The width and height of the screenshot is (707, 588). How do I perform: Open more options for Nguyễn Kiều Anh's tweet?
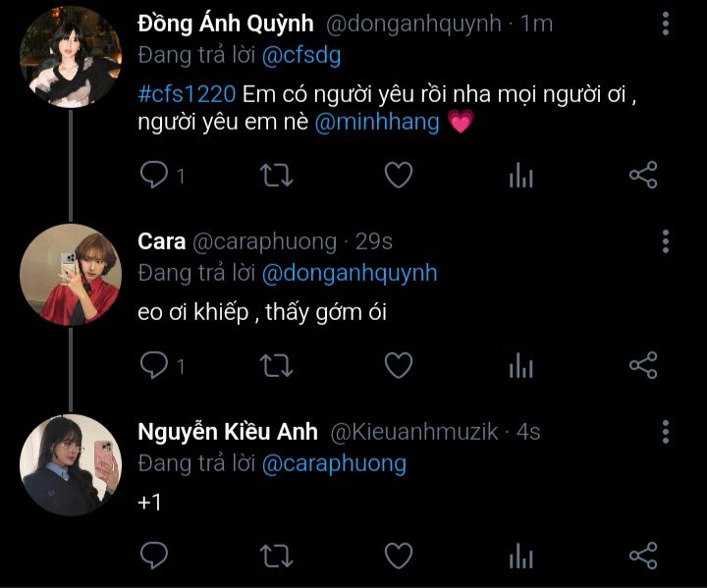click(666, 431)
